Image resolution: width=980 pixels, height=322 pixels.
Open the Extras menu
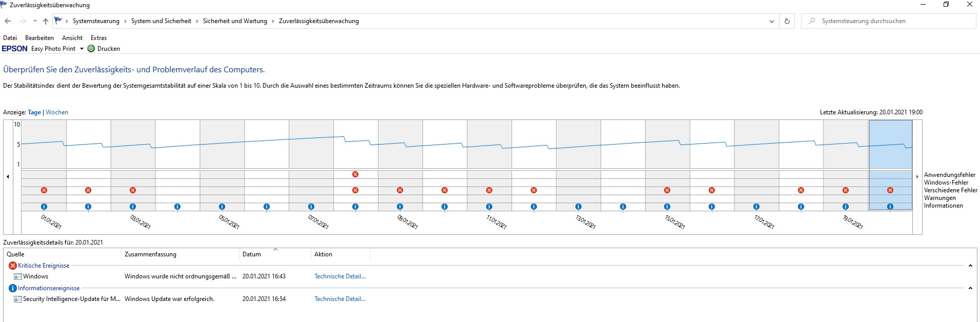point(98,38)
